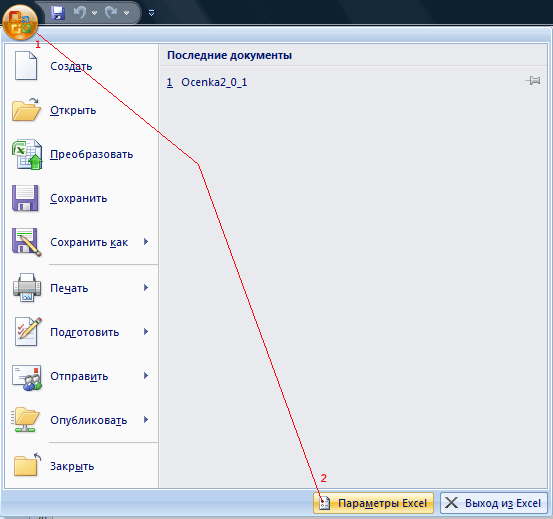
Task: Select the Подготовить menu label
Action: pos(85,332)
